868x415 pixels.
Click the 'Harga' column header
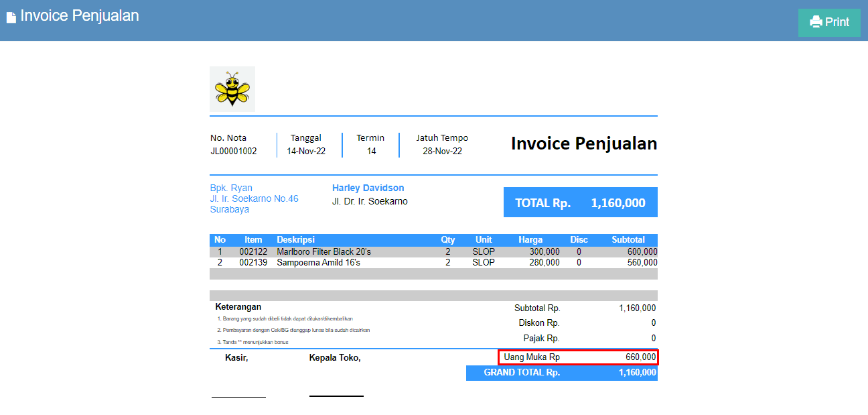[530, 239]
